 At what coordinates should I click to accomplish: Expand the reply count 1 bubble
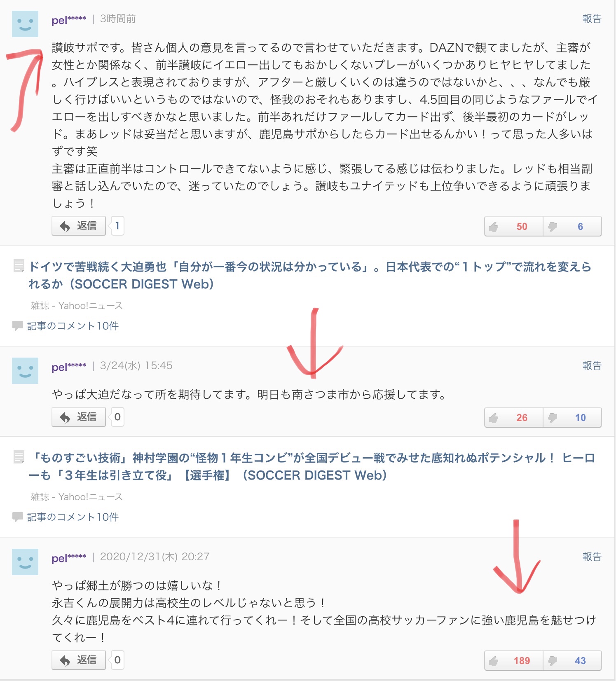pyautogui.click(x=117, y=226)
